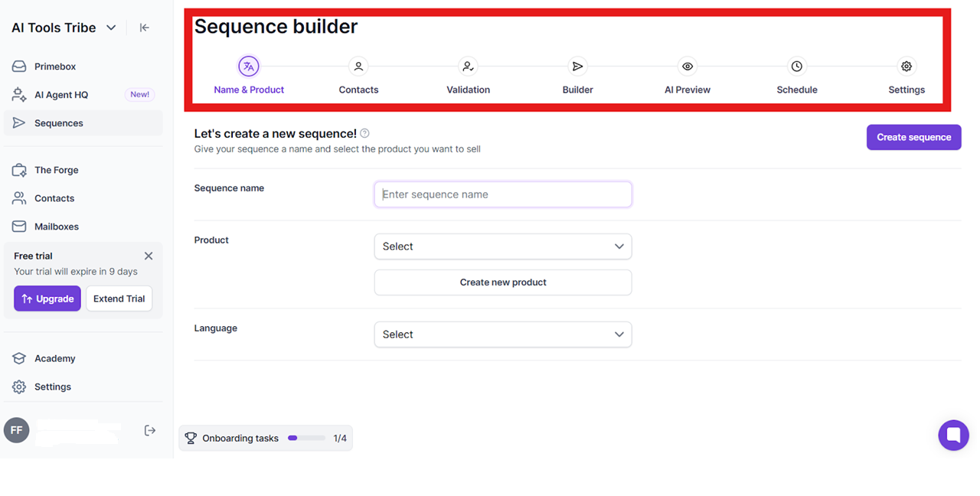This screenshot has width=980, height=496.
Task: Open the Language Select dropdown
Action: (x=503, y=334)
